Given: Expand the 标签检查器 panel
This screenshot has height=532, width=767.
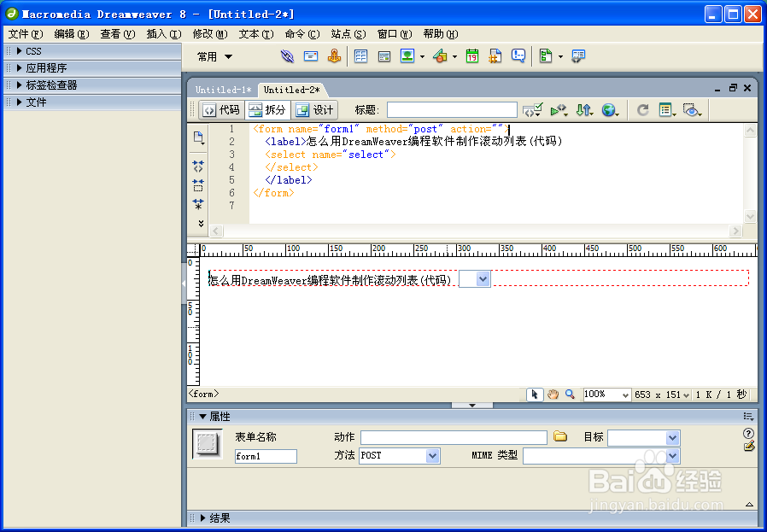Looking at the screenshot, I should pos(20,85).
